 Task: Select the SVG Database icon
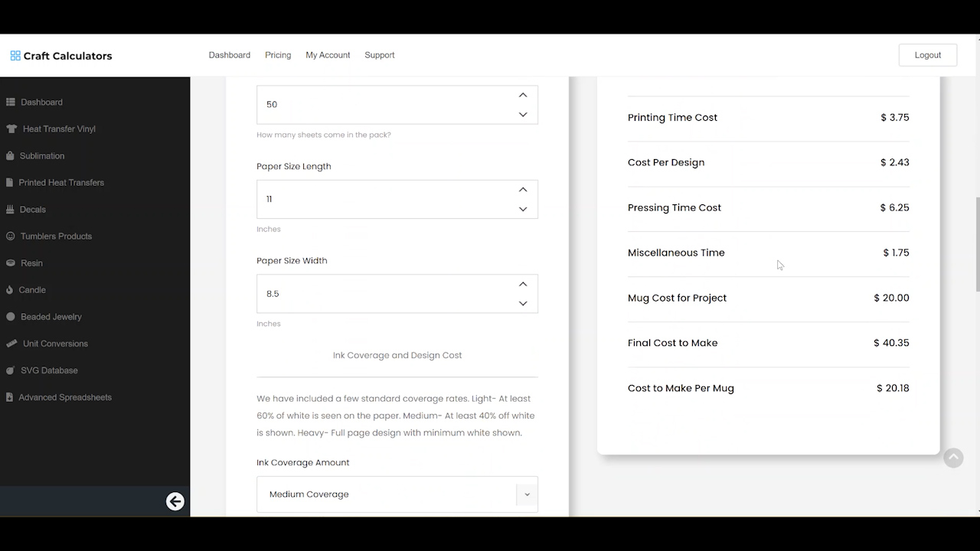click(x=11, y=370)
